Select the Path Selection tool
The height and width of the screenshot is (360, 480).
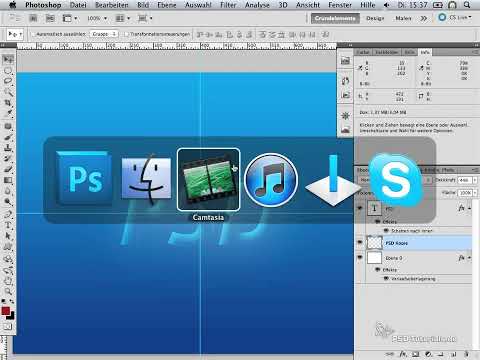tap(8, 236)
